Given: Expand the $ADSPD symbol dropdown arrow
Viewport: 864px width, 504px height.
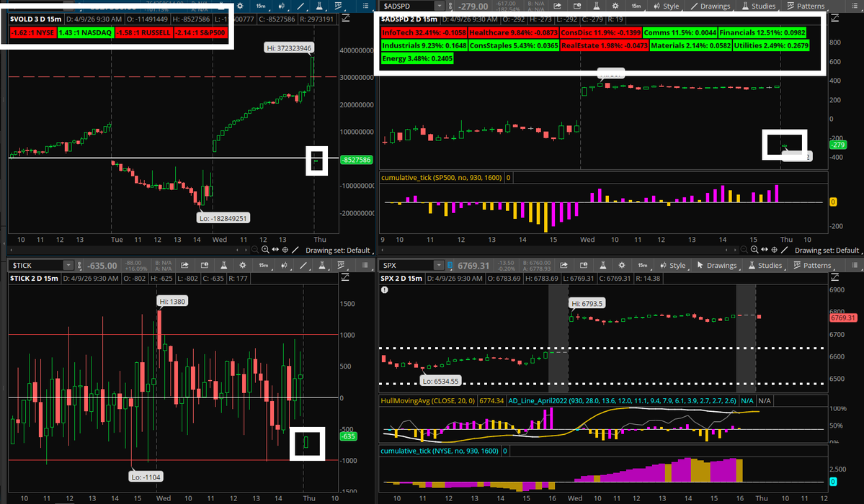Looking at the screenshot, I should (439, 6).
